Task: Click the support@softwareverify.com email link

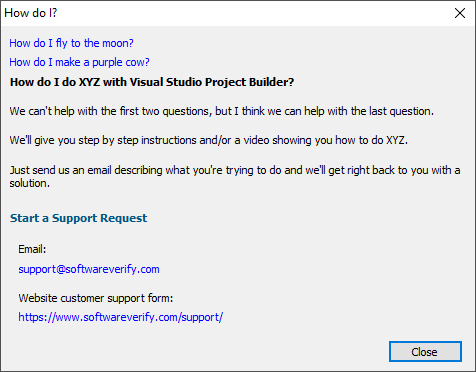Action: tap(89, 269)
